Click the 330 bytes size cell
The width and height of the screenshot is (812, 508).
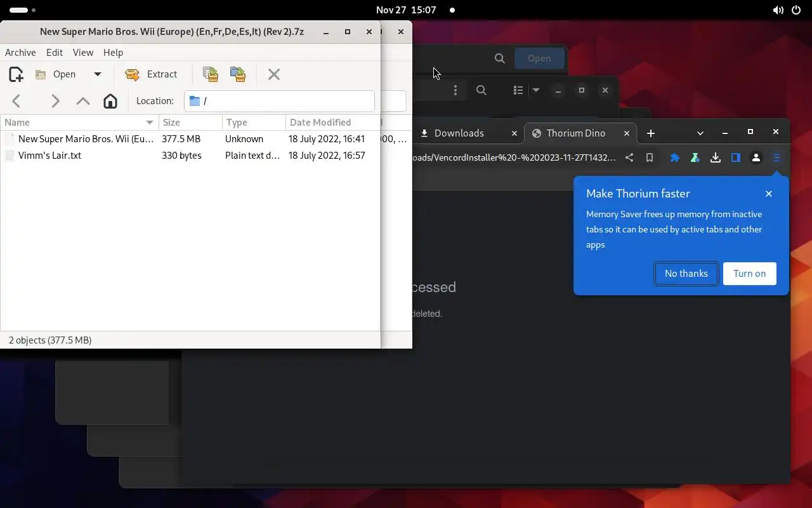pyautogui.click(x=181, y=156)
